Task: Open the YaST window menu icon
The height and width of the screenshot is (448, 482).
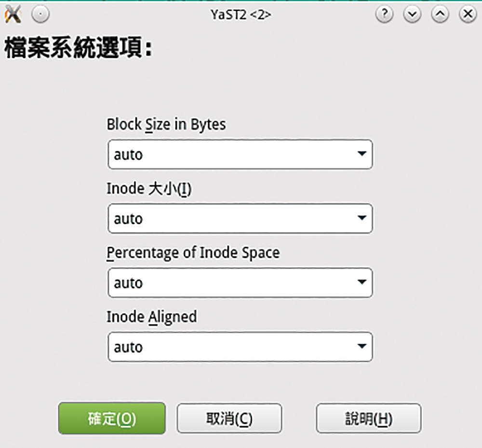Action: (x=13, y=14)
